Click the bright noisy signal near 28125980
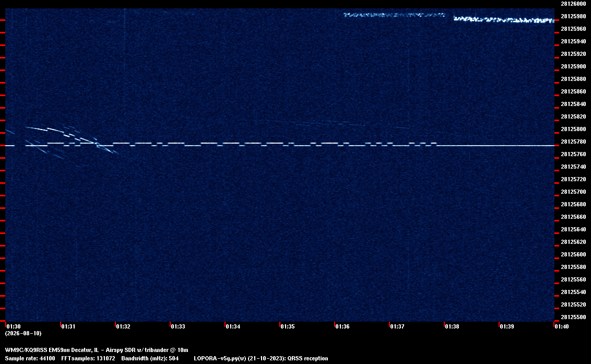This screenshot has width=591, height=364. click(x=504, y=20)
